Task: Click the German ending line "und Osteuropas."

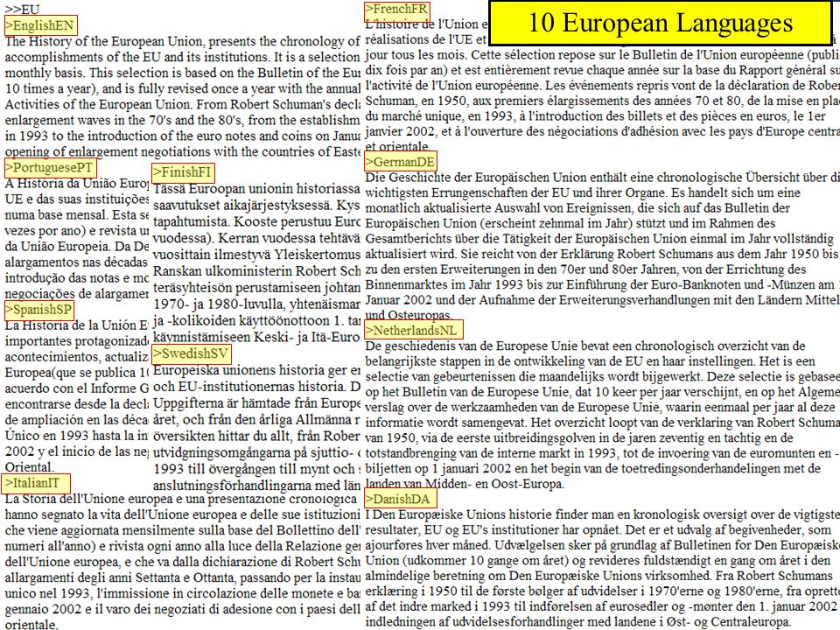Action: (x=409, y=315)
